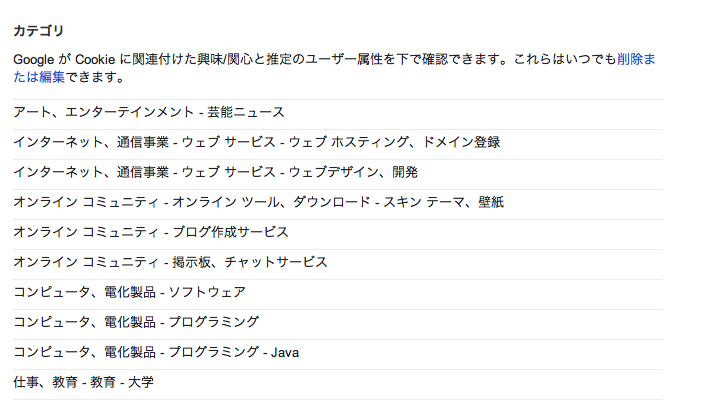Select the row ending with プログラミング
The height and width of the screenshot is (418, 716).
click(x=136, y=323)
